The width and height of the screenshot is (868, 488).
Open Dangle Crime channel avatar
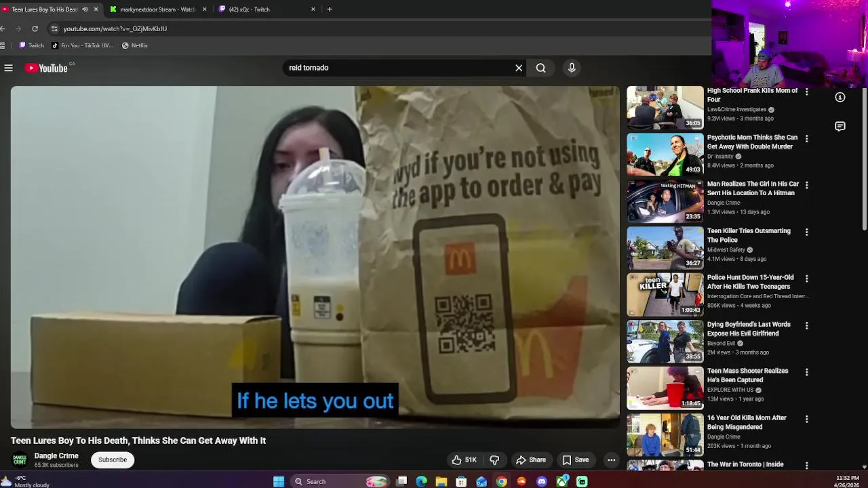(20, 460)
